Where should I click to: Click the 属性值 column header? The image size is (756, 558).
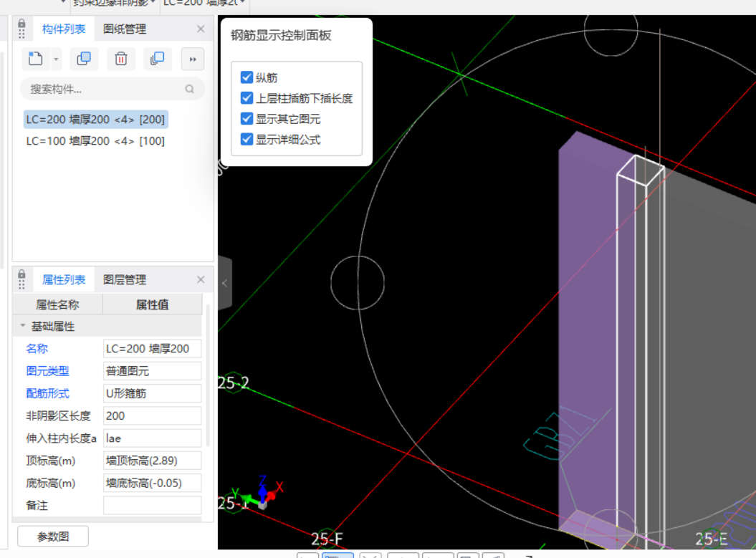coord(153,304)
